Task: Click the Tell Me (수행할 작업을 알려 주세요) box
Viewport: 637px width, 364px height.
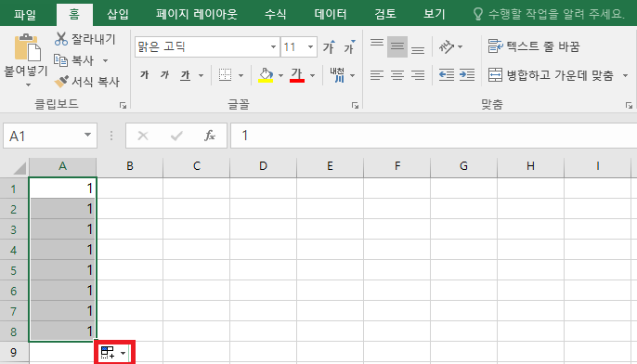Action: [549, 14]
